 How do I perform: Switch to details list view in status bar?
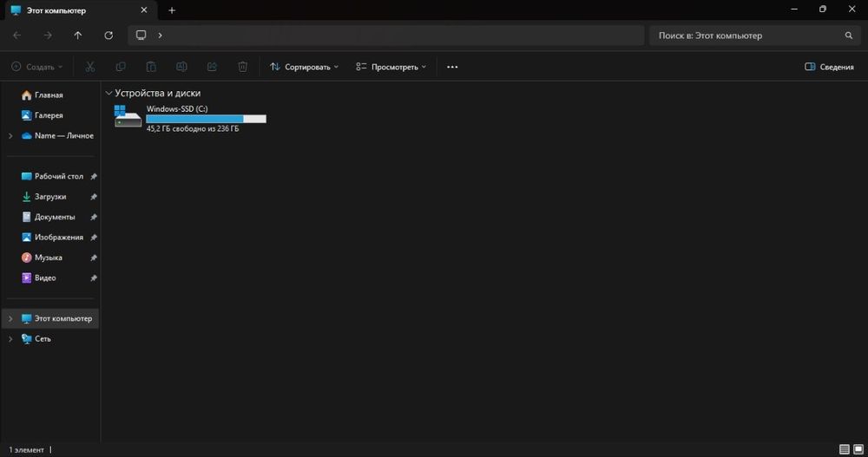pos(845,449)
